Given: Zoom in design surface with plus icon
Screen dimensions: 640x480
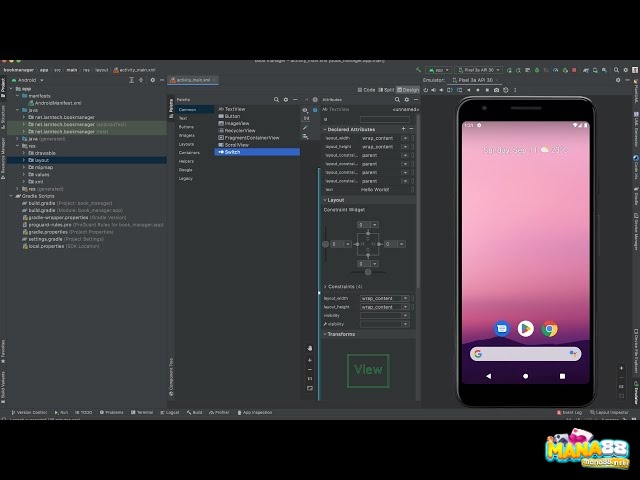Looking at the screenshot, I should point(310,360).
